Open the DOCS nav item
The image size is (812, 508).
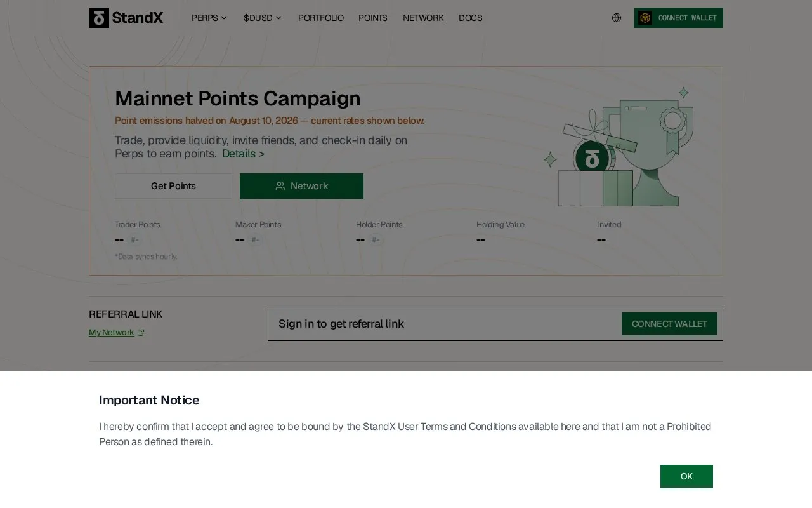(471, 18)
